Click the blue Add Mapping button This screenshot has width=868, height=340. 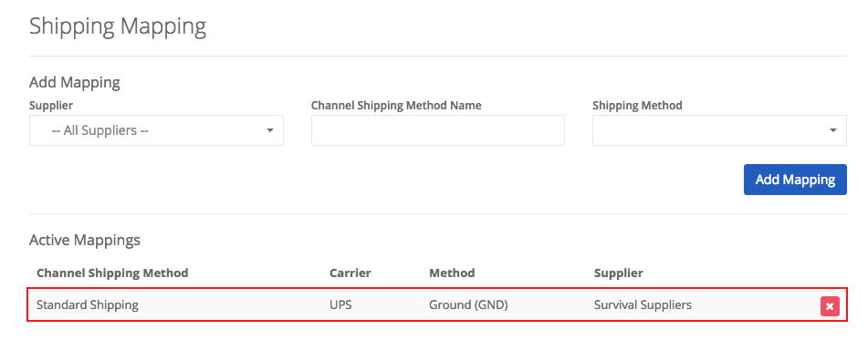point(795,180)
